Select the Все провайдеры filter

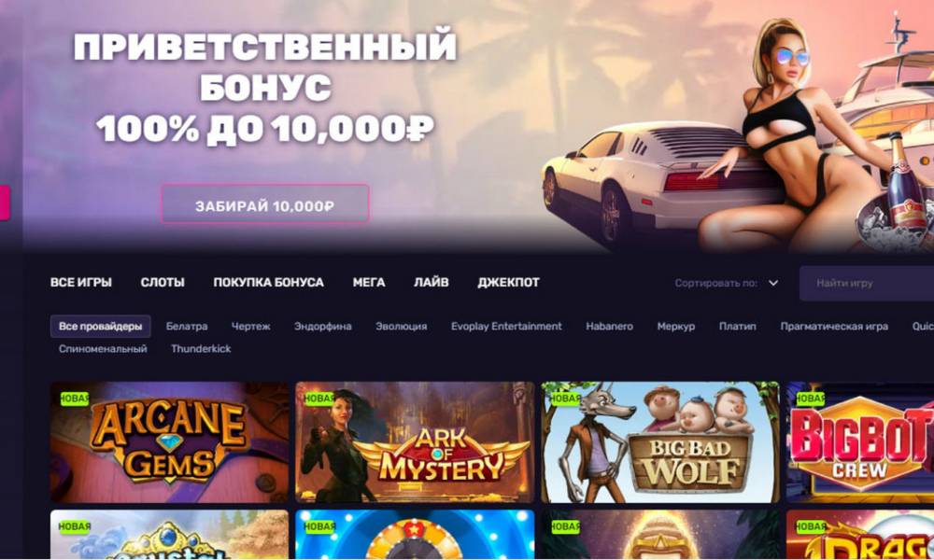[x=100, y=326]
